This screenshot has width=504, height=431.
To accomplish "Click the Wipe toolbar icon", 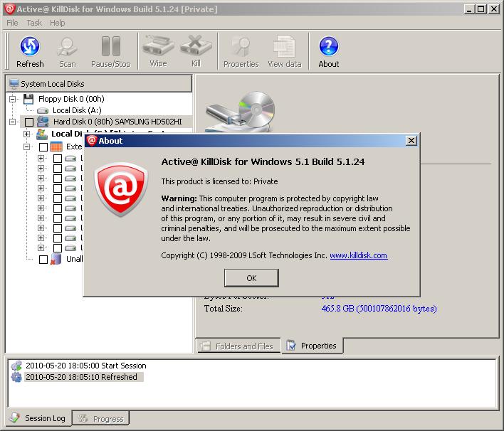I will tap(158, 46).
